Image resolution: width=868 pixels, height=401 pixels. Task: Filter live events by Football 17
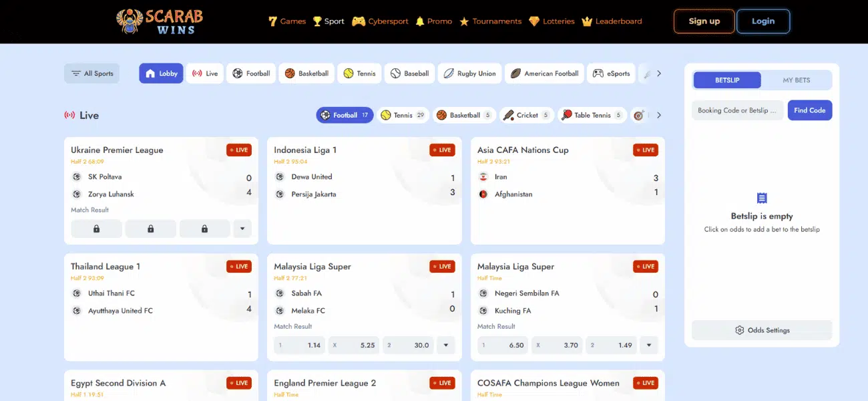[345, 115]
